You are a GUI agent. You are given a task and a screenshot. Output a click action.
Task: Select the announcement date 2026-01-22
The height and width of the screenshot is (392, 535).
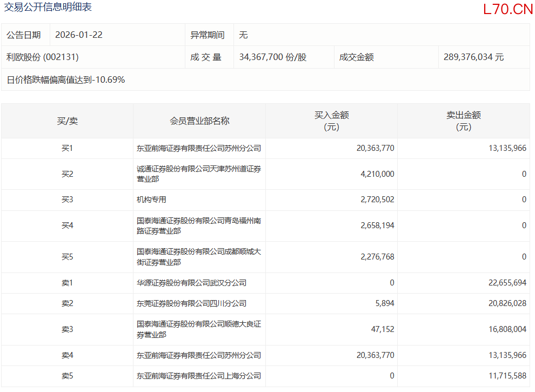[x=79, y=35]
